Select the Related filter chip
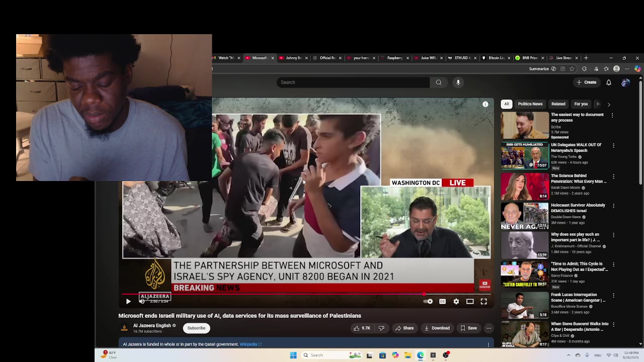This screenshot has width=644, height=362. 558,104
